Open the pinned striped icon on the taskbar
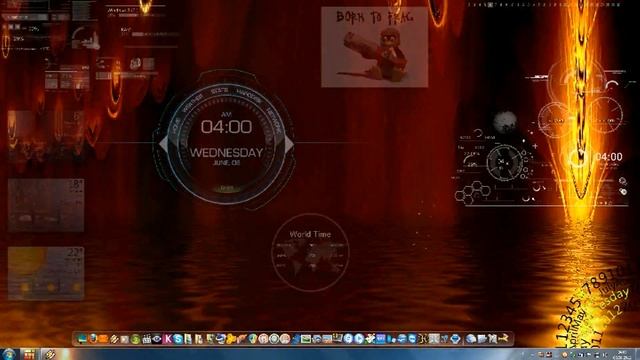640x360 pixels. point(50,354)
